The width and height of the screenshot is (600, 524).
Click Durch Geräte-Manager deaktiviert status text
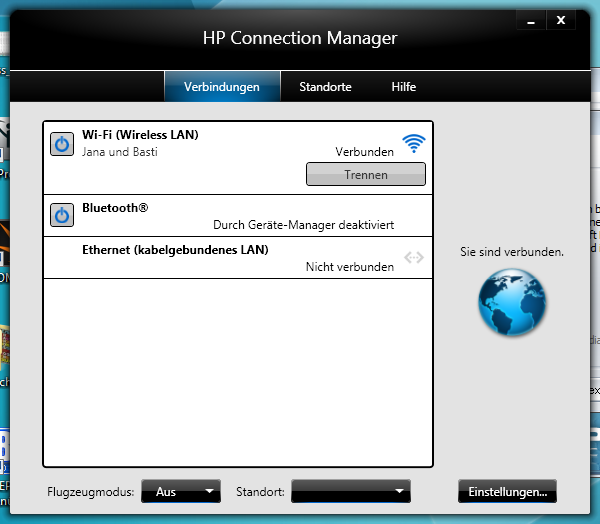coord(303,225)
